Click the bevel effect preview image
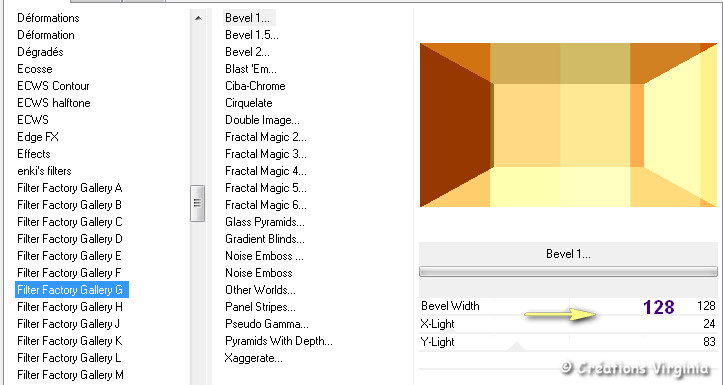 click(568, 125)
